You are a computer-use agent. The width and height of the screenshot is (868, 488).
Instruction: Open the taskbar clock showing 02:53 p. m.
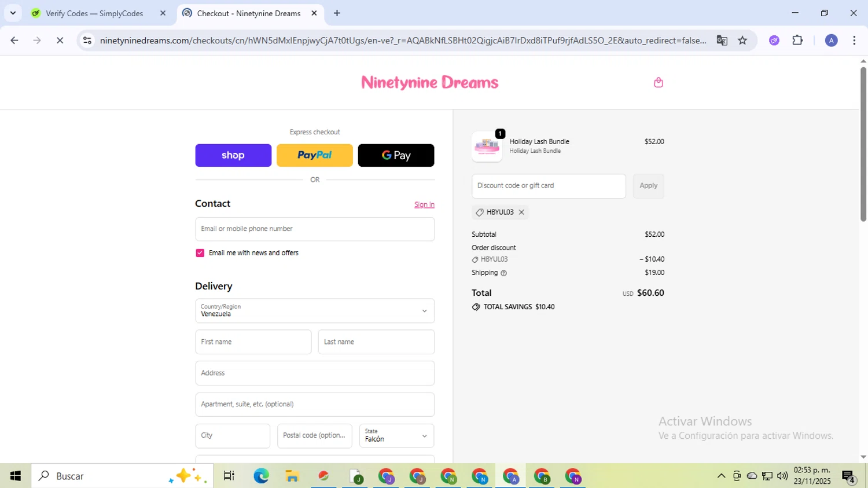click(x=812, y=476)
